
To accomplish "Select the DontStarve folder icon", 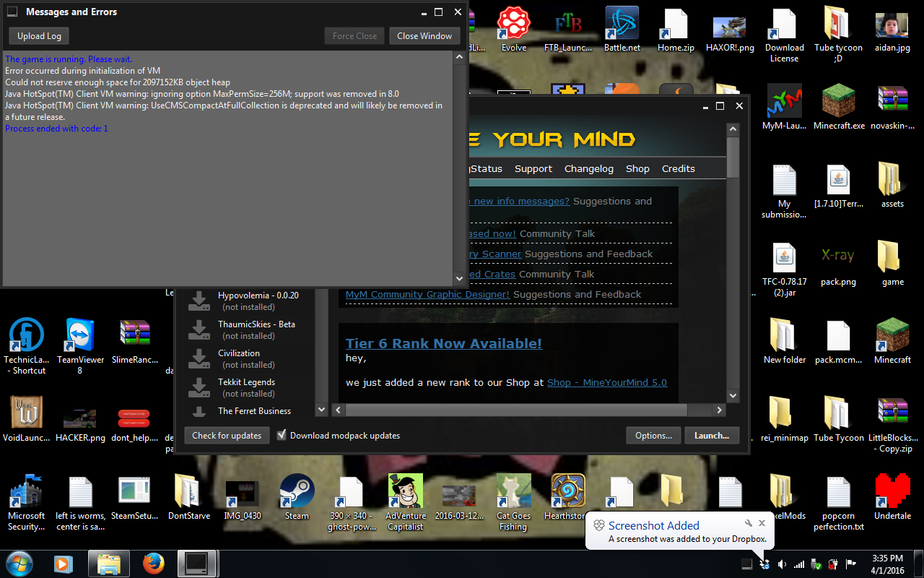I will (x=189, y=497).
